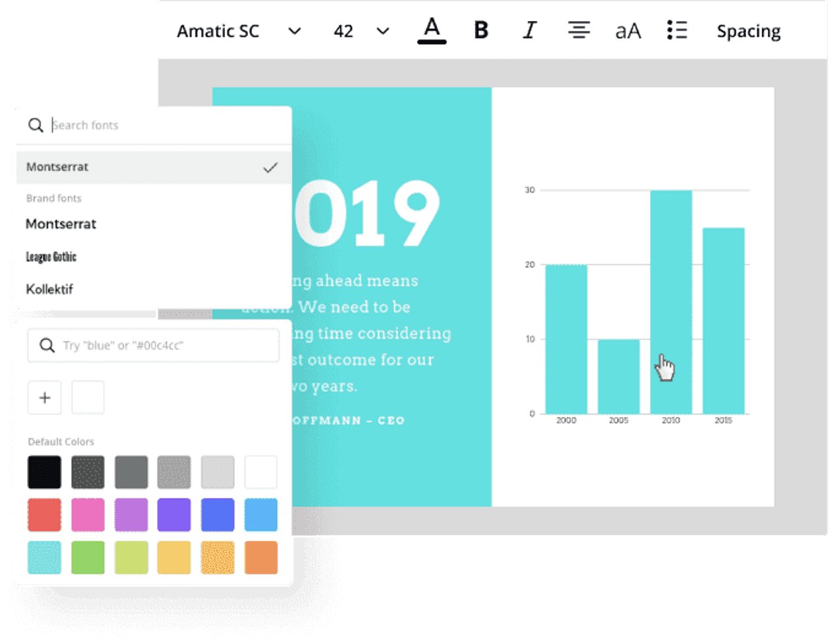Viewport: 829px width, 644px height.
Task: Change the text alignment
Action: point(579,30)
